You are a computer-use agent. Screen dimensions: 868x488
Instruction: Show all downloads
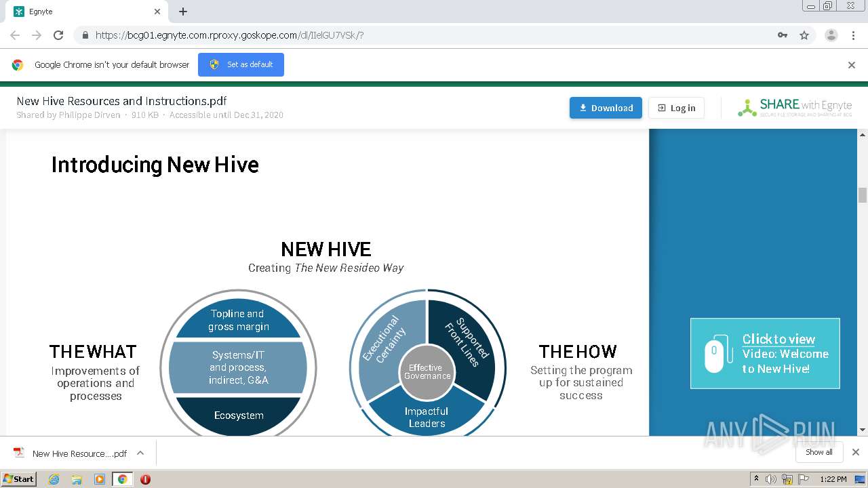tap(819, 452)
